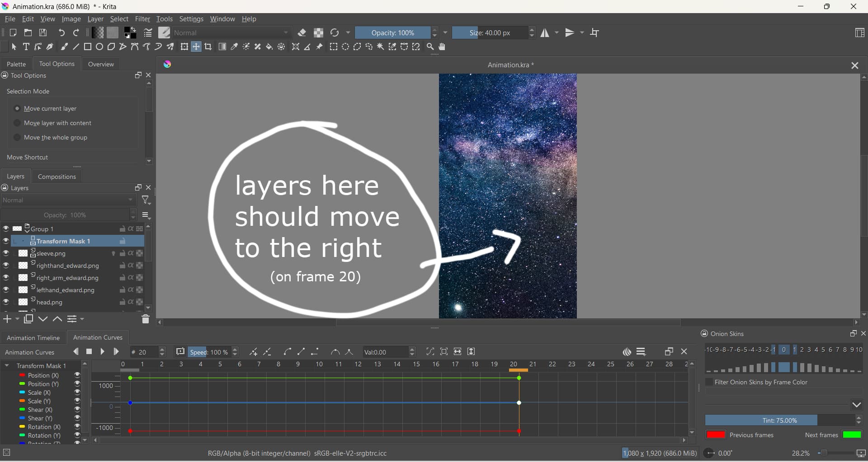The image size is (868, 462).
Task: Click the onion skins icon in curves toolbar
Action: (627, 352)
